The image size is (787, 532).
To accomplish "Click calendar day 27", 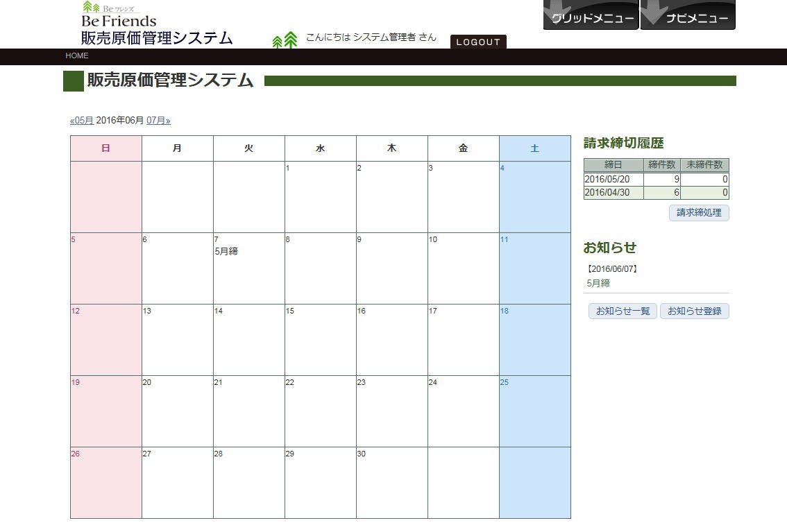I will 178,483.
